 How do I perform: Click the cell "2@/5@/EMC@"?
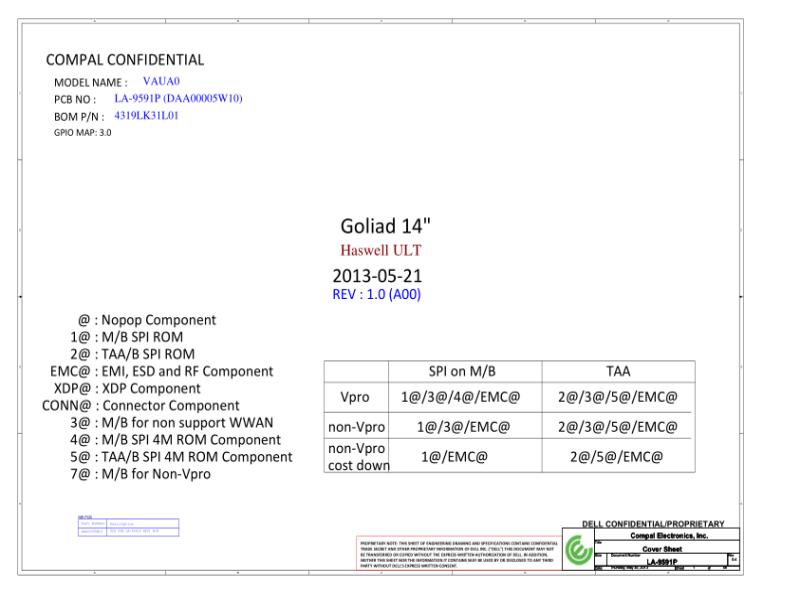point(617,457)
